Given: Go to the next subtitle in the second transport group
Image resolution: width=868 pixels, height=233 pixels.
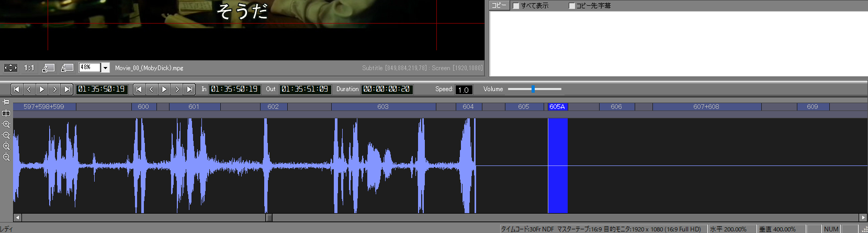Looking at the screenshot, I should [x=177, y=89].
